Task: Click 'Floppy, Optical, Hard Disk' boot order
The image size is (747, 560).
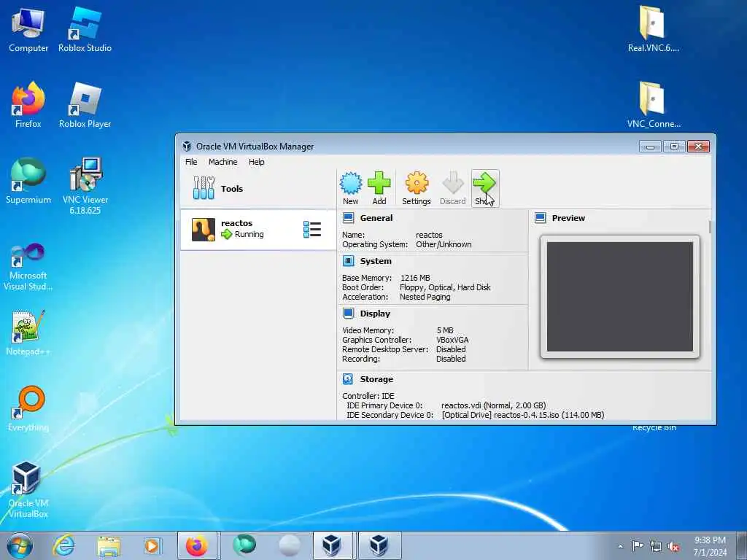Action: click(445, 287)
